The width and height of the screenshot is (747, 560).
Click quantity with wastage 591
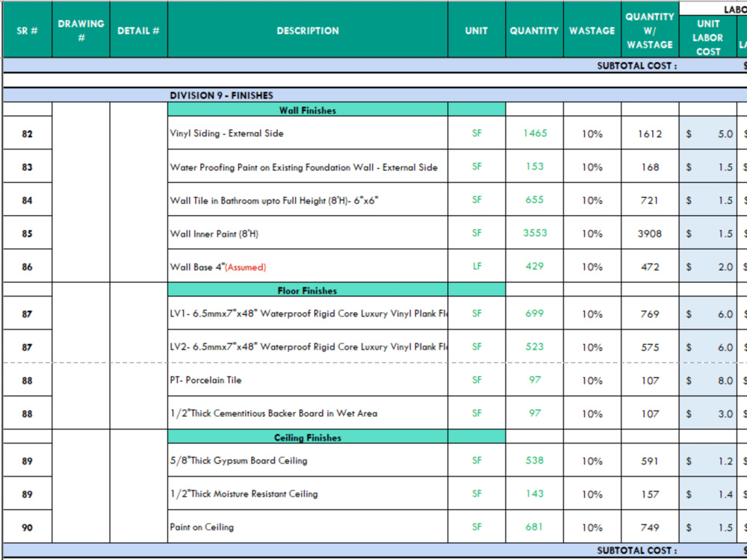(x=650, y=461)
